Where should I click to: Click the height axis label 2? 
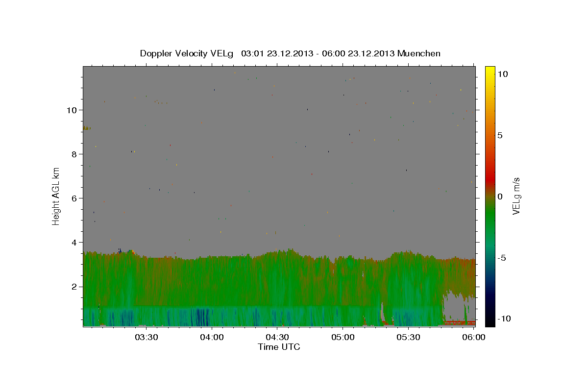pyautogui.click(x=74, y=287)
